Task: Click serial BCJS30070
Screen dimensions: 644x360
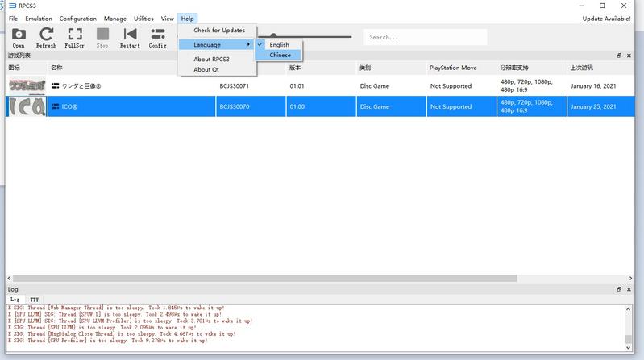Action: tap(234, 106)
